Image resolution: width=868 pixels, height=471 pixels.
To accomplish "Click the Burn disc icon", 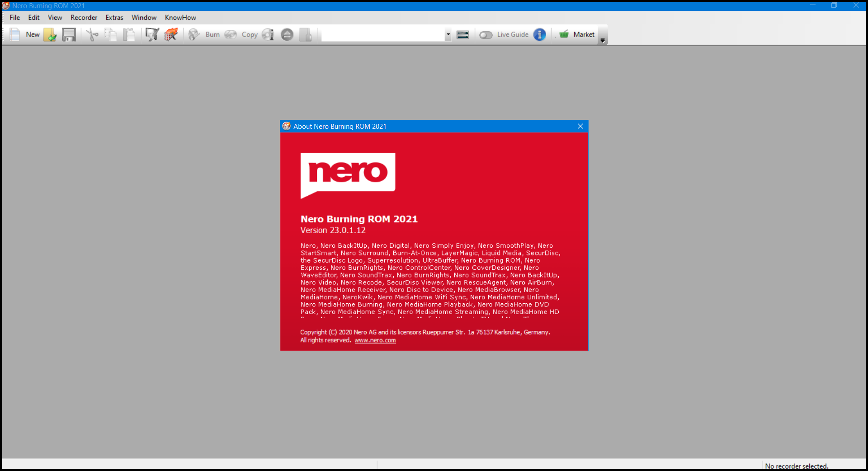I will (194, 34).
